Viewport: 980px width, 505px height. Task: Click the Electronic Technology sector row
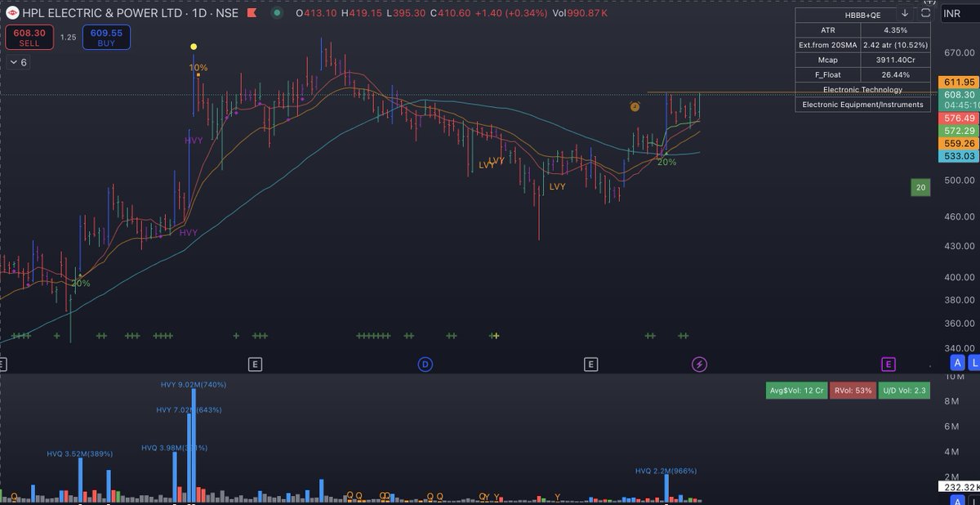(x=862, y=89)
